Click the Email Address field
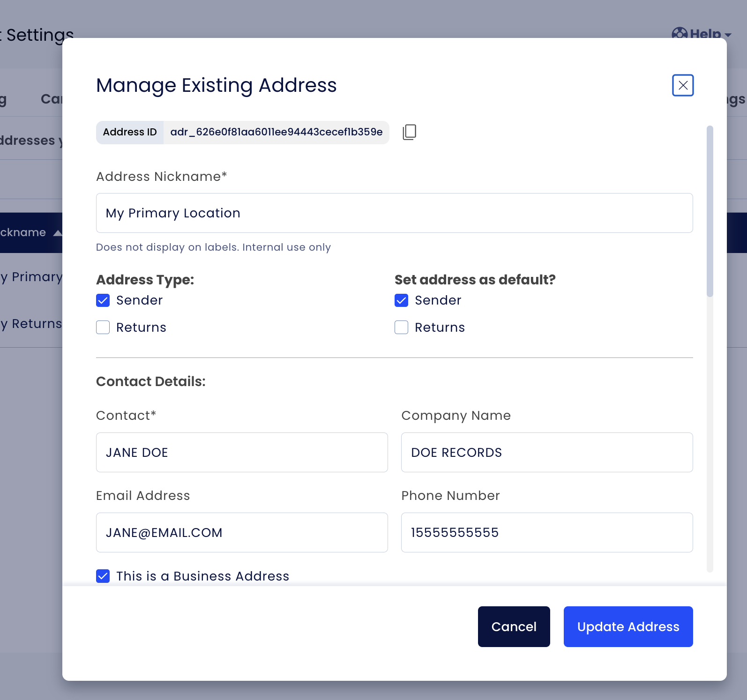 pyautogui.click(x=242, y=533)
